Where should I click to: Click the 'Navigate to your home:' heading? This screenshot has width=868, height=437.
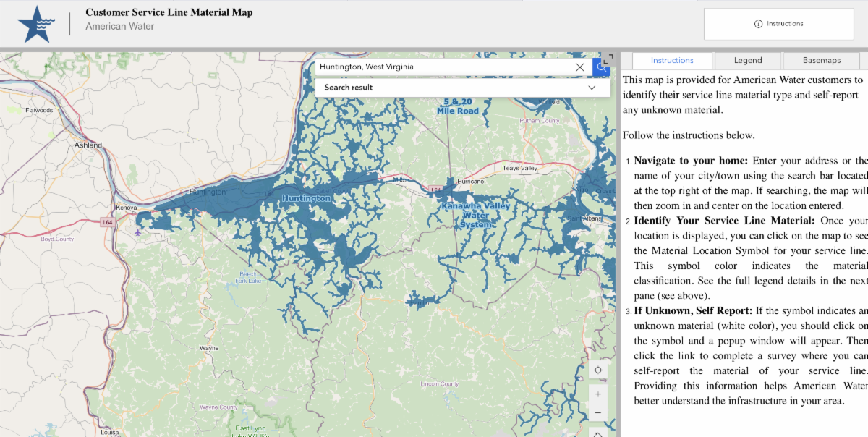point(691,161)
